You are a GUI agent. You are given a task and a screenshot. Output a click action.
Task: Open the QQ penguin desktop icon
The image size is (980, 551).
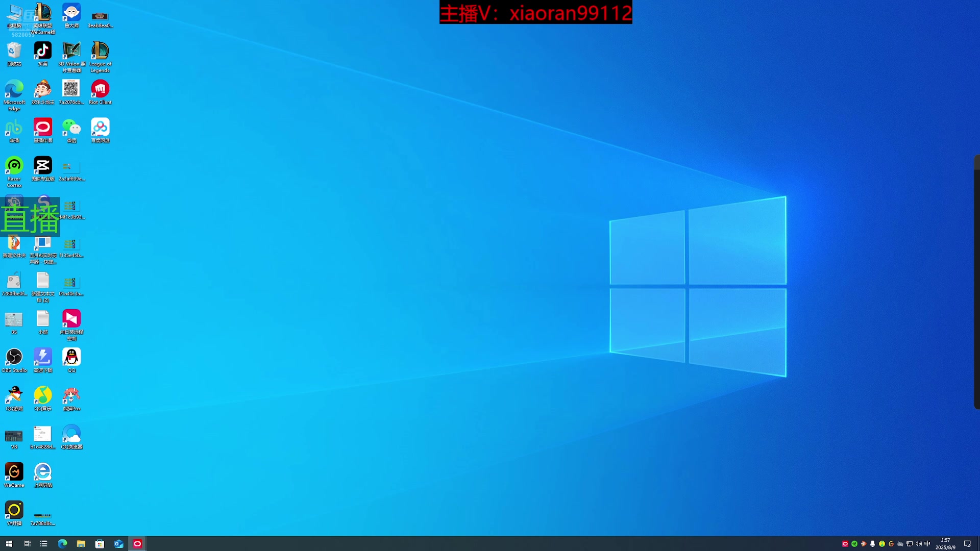(71, 360)
